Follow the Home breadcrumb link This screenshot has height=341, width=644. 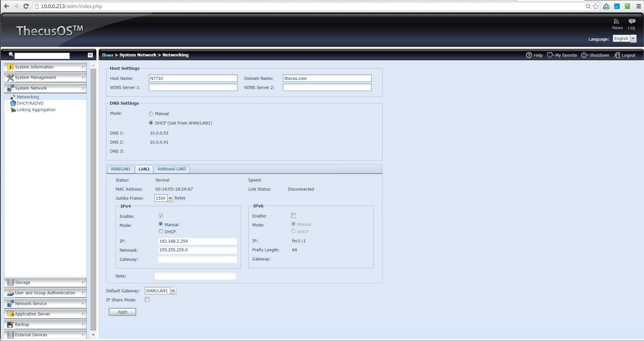coord(107,55)
